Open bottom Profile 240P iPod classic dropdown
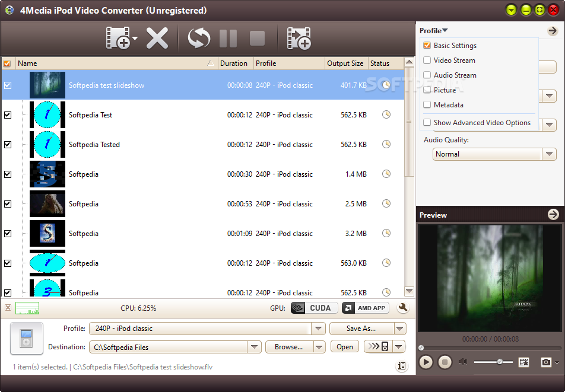The image size is (565, 392). pyautogui.click(x=318, y=329)
